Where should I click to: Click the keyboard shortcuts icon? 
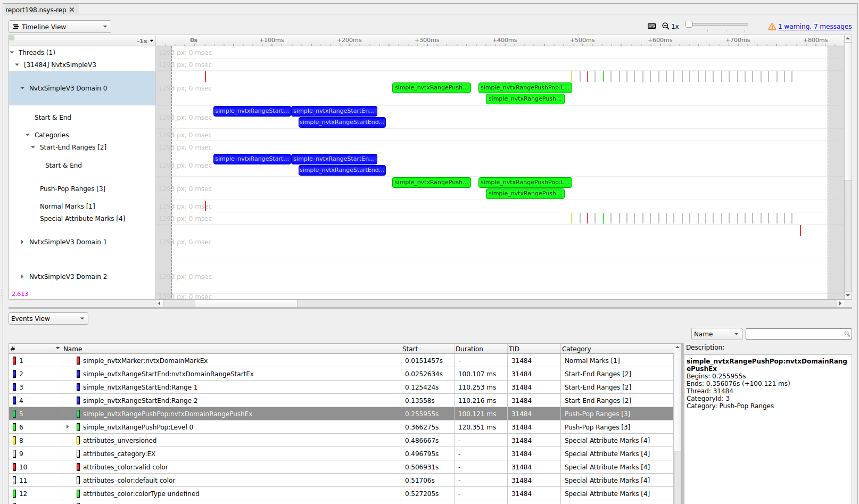[651, 26]
